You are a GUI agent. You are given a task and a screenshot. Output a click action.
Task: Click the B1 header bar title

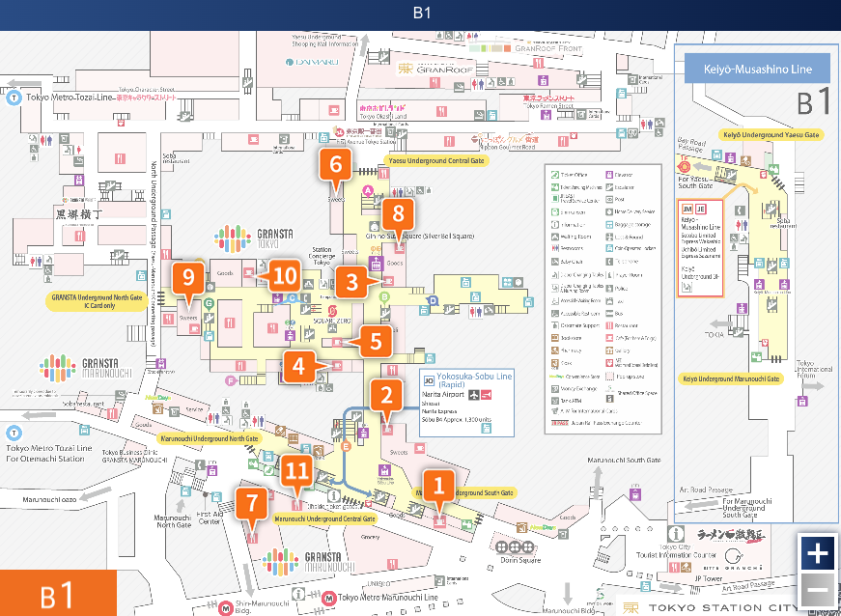[420, 14]
